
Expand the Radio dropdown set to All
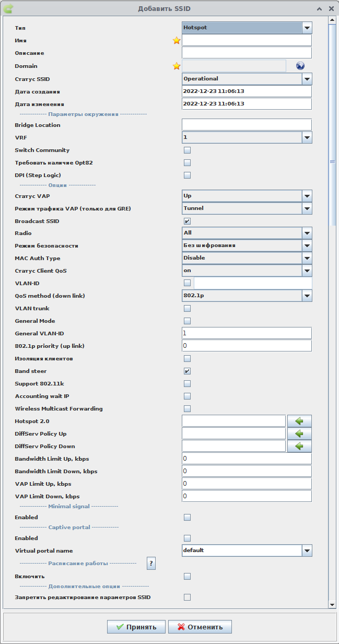coord(307,233)
